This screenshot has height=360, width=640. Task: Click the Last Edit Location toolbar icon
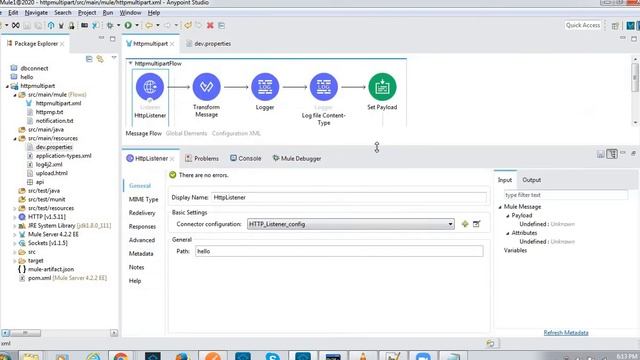pyautogui.click(x=188, y=25)
